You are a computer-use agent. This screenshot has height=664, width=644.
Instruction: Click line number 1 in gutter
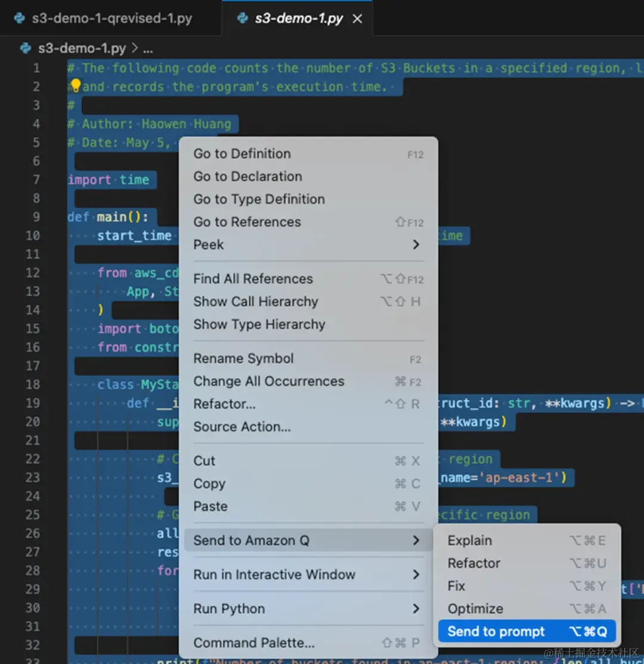[x=36, y=68]
